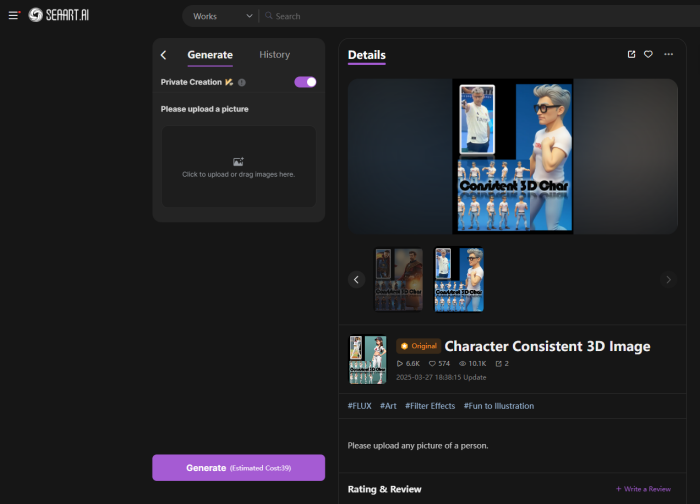The width and height of the screenshot is (700, 504).
Task: Show the previous carousel image
Action: pyautogui.click(x=356, y=279)
